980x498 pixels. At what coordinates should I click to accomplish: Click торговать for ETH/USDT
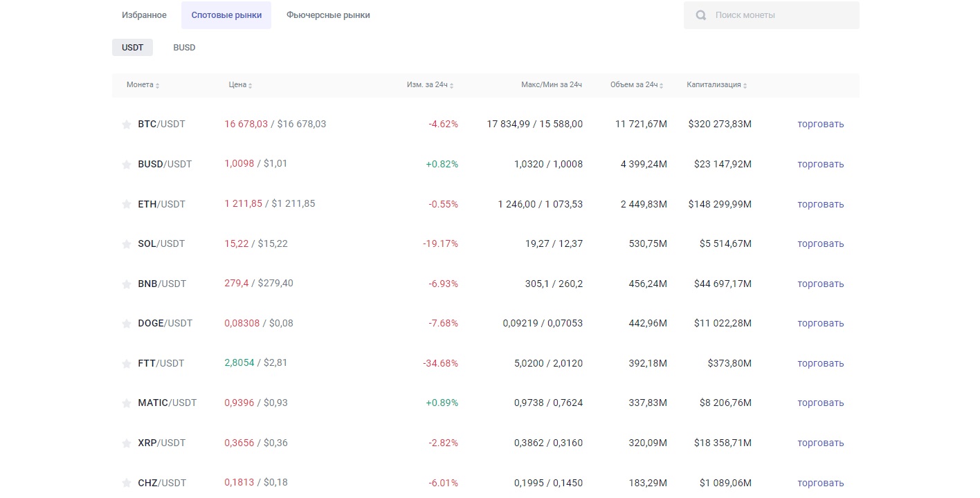tap(820, 205)
